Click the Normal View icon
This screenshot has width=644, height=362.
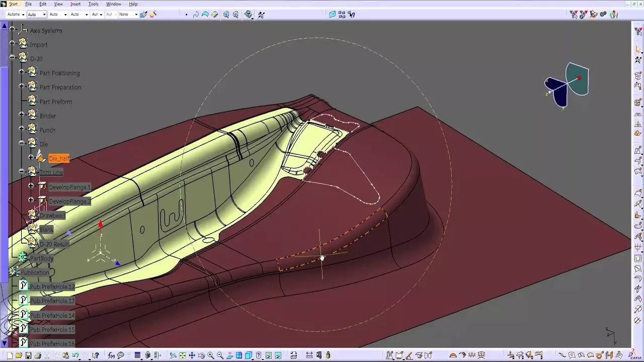[x=230, y=355]
